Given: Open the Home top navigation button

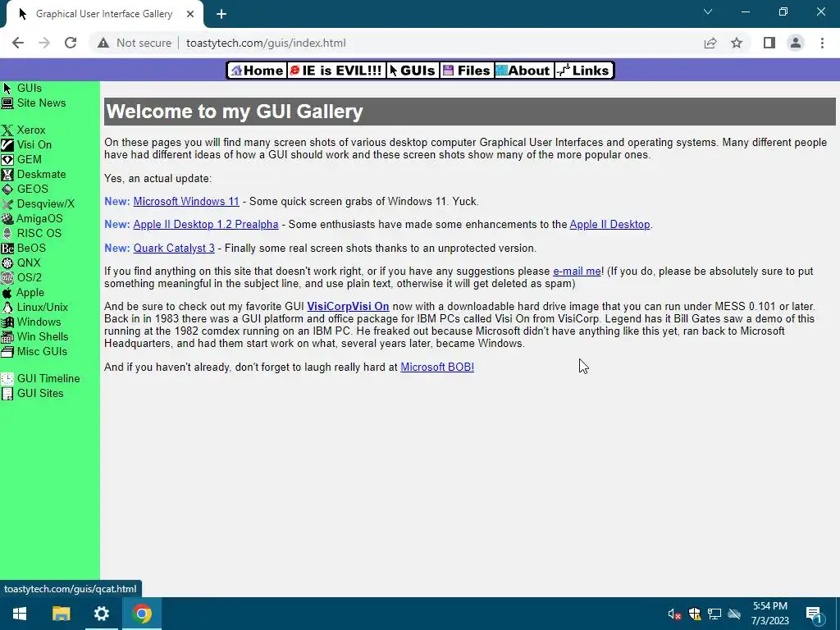Looking at the screenshot, I should [x=257, y=71].
